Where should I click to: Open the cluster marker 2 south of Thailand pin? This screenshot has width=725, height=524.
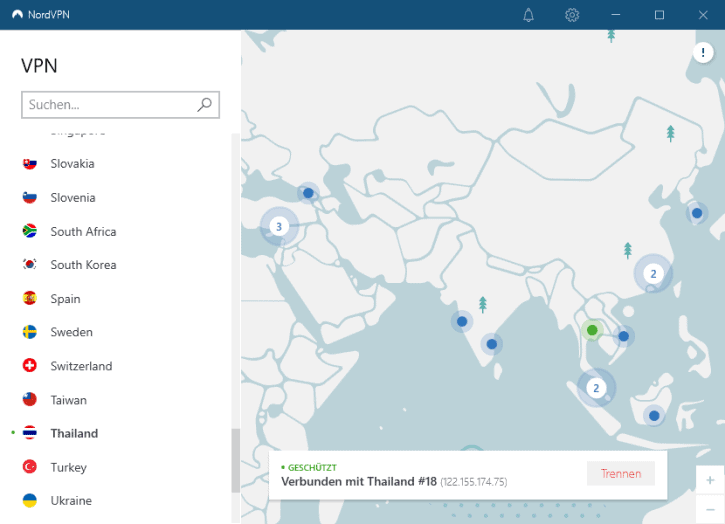coord(596,388)
